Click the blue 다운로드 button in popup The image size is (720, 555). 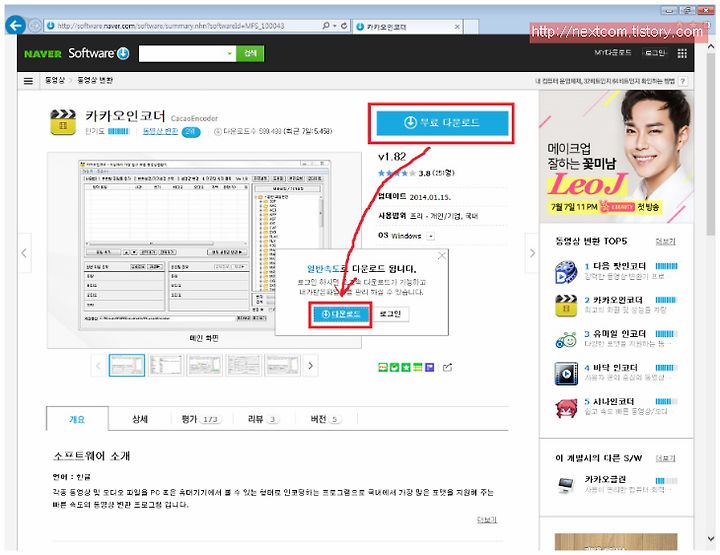pos(341,314)
